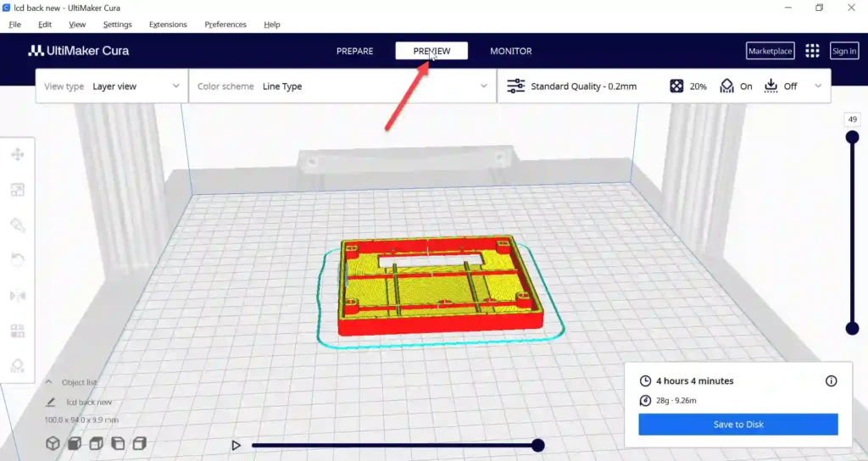Image resolution: width=868 pixels, height=461 pixels.
Task: Open the Marketplace button
Action: click(770, 51)
